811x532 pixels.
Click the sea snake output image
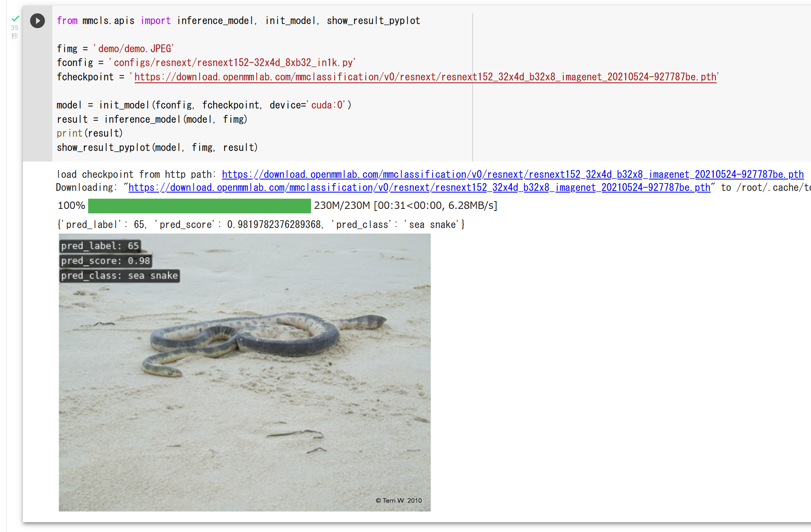click(244, 372)
